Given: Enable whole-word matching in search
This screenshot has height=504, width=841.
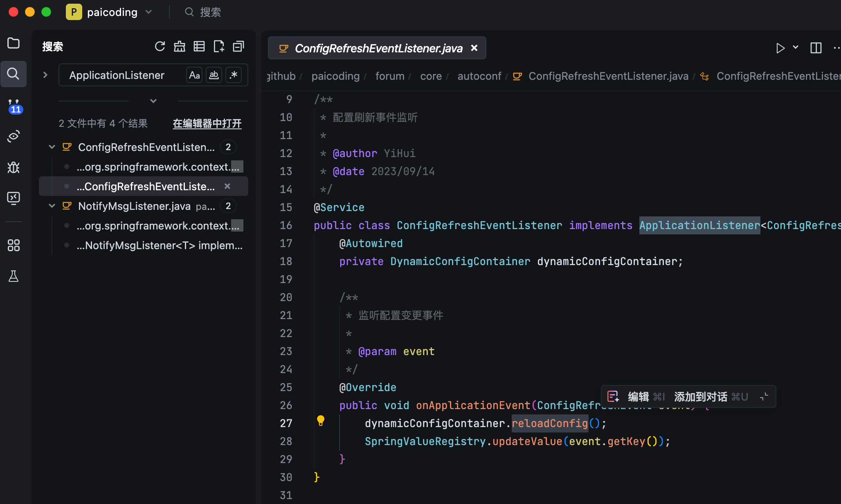Looking at the screenshot, I should (x=214, y=75).
